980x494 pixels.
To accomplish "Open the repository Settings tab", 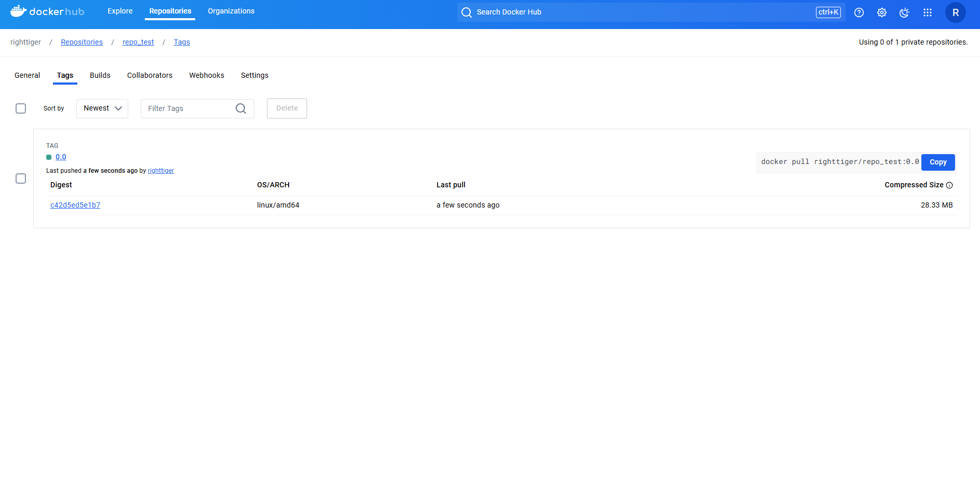I will click(254, 75).
